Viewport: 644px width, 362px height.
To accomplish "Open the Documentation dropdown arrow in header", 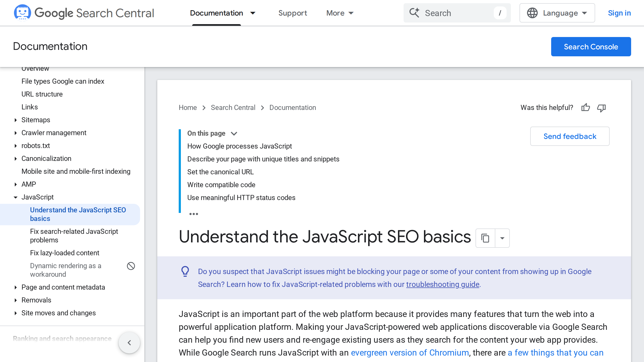I will [253, 13].
